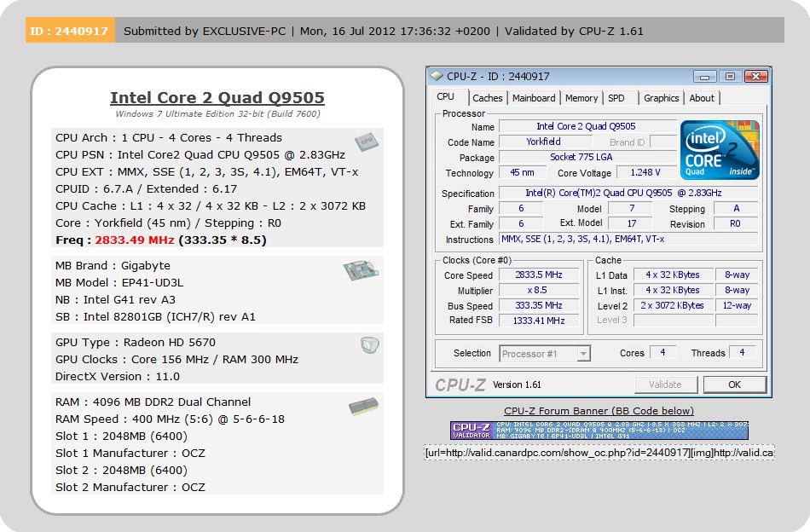
Task: Click the Submitted by EXCLUSIVE-PC header text
Action: click(205, 31)
